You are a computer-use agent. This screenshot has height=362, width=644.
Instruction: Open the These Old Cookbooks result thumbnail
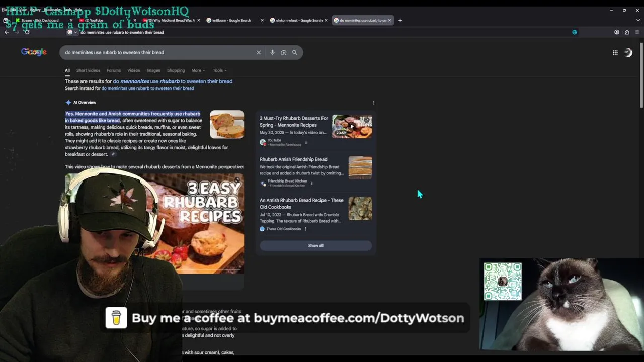[x=360, y=208]
